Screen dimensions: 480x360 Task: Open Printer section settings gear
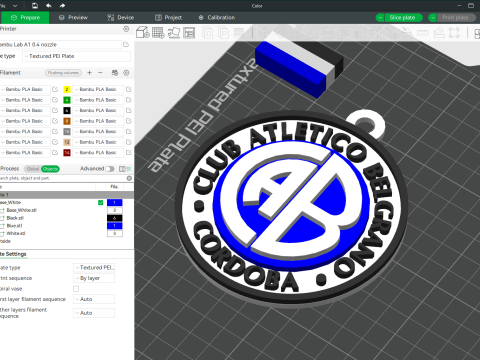126,29
